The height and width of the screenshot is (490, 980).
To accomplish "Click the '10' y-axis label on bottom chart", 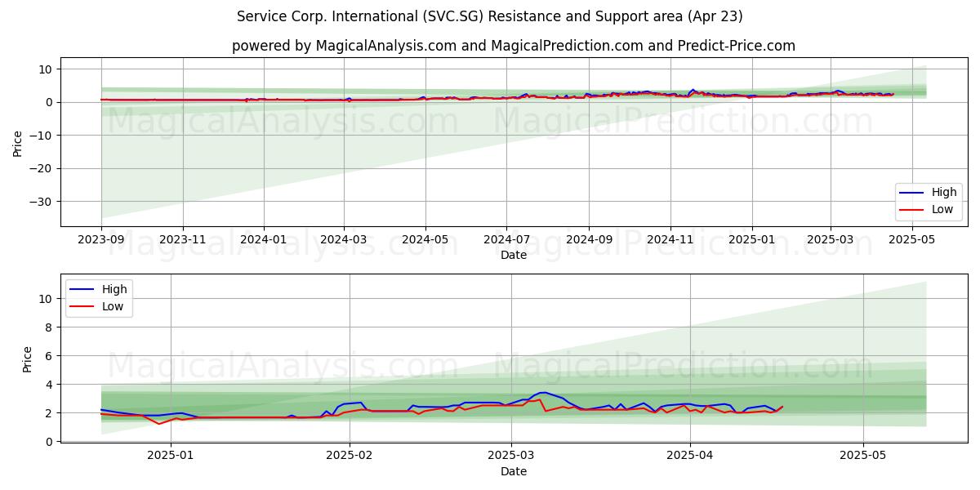I will 48,299.
